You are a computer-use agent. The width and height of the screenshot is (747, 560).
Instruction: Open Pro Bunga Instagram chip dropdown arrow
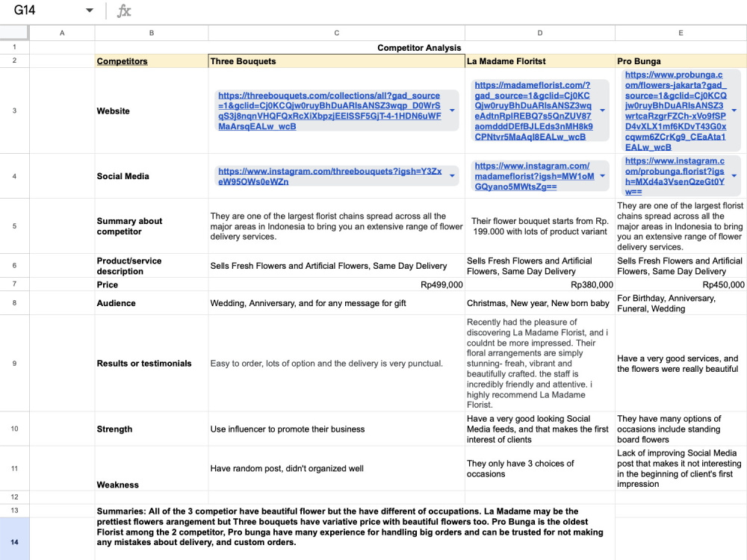tap(734, 175)
